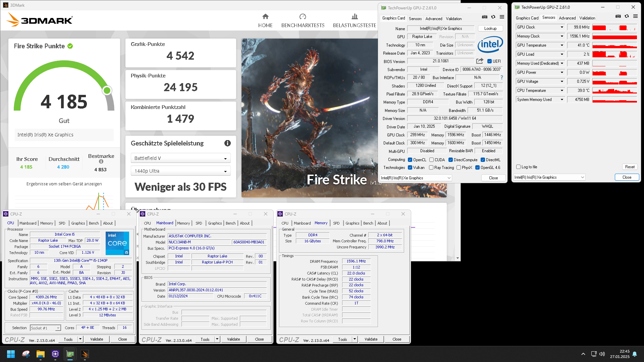Switch to the Advanced tab in the GPU-Z Graphics Card window
Viewport: 644px width, 362px height.
click(434, 19)
